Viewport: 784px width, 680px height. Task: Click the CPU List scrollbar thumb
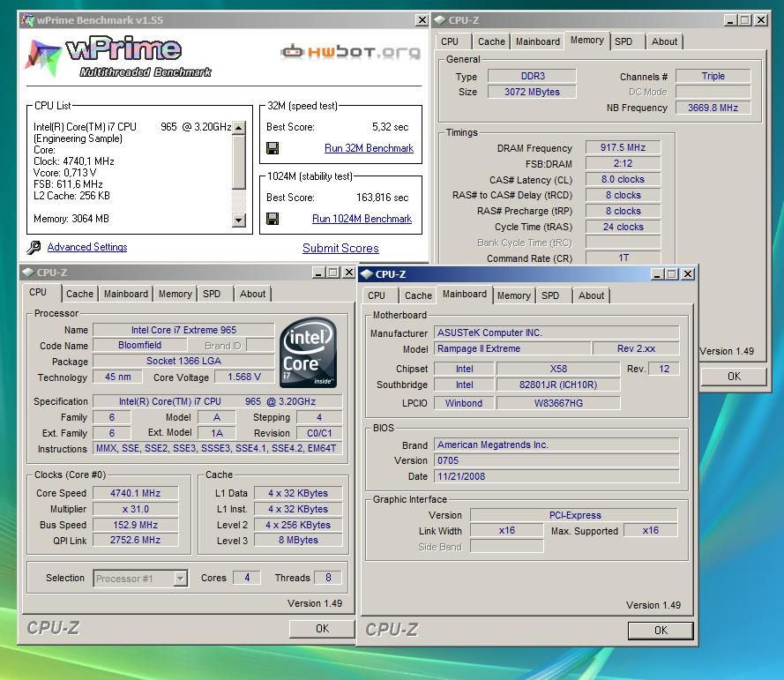[239, 162]
